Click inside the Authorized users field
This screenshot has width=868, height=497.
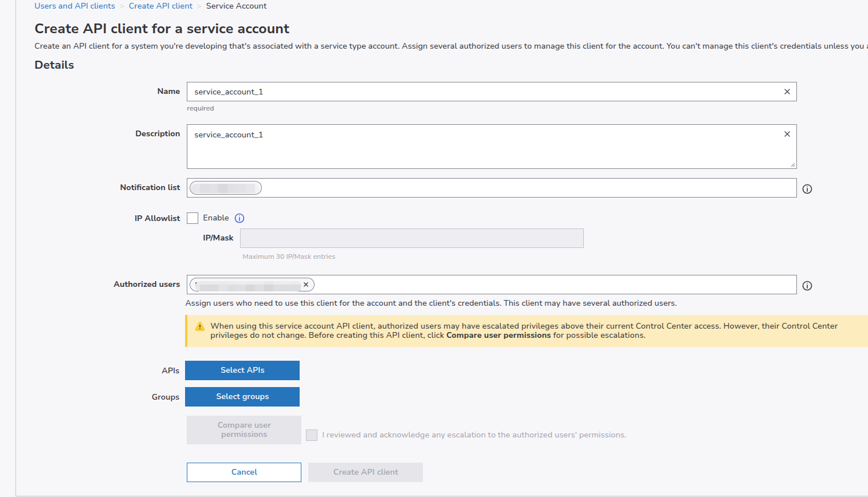pos(550,285)
